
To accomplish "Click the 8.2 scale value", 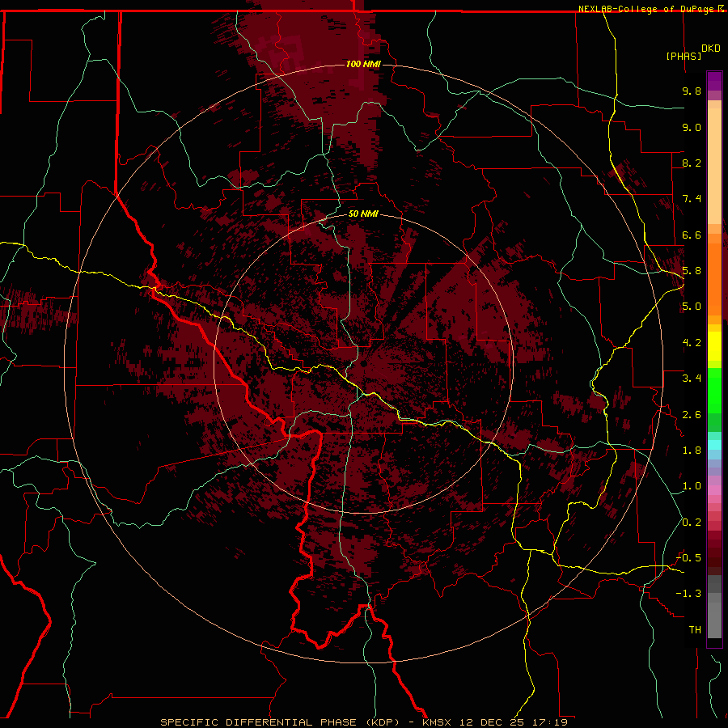I will (692, 163).
